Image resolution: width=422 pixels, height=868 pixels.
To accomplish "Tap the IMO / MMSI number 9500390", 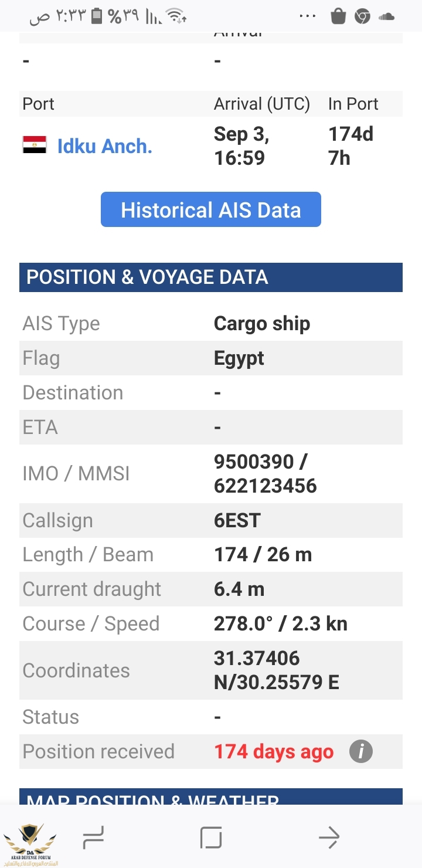I will [x=254, y=462].
